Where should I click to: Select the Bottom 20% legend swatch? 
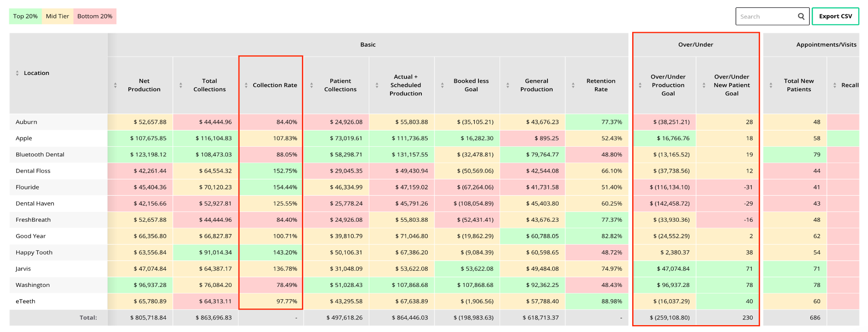pos(95,16)
